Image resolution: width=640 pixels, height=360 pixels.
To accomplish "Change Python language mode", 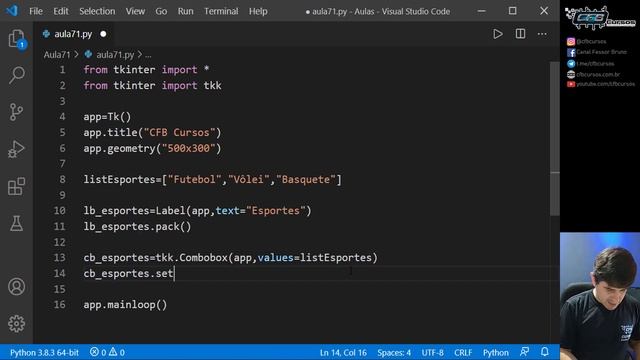I will [x=496, y=352].
